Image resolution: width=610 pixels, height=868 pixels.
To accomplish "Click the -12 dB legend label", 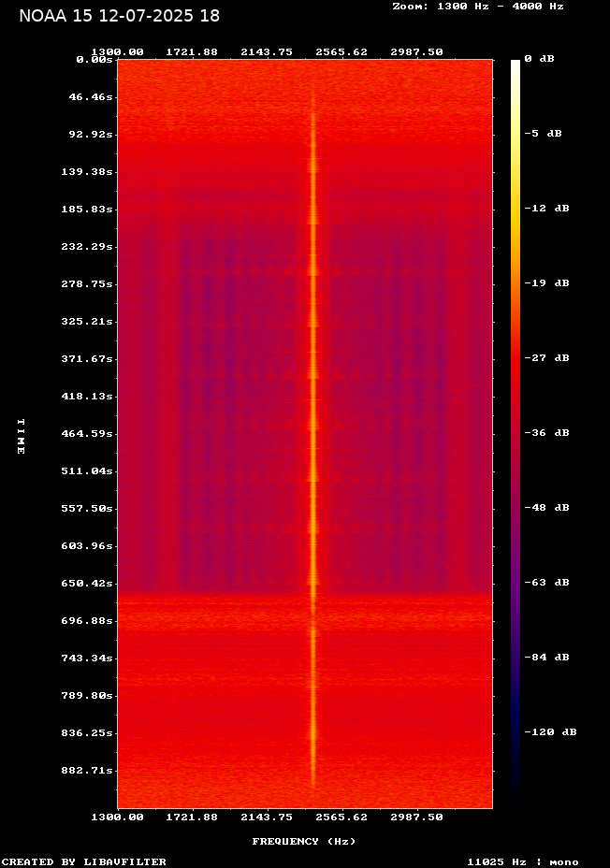I will click(x=547, y=209).
